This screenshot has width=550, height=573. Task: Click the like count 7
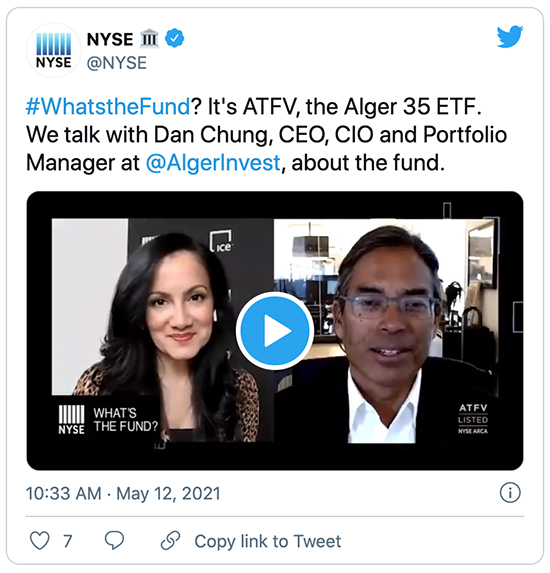[x=68, y=541]
